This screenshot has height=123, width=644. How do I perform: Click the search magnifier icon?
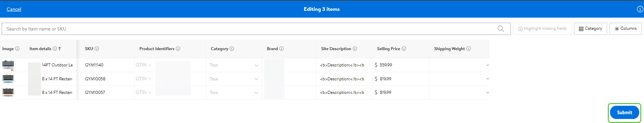pyautogui.click(x=501, y=29)
